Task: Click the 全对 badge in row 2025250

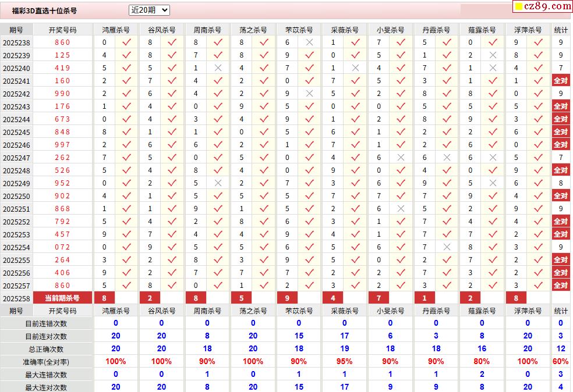Action: pos(561,195)
